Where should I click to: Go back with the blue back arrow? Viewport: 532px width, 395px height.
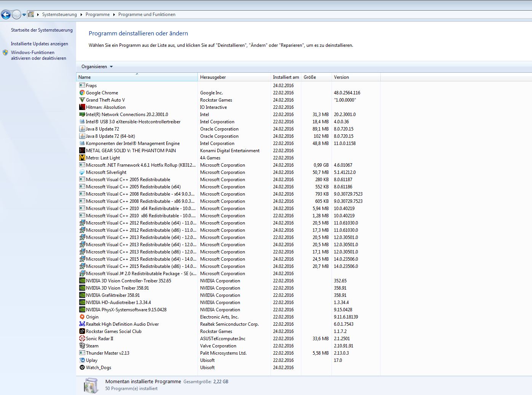coord(6,15)
